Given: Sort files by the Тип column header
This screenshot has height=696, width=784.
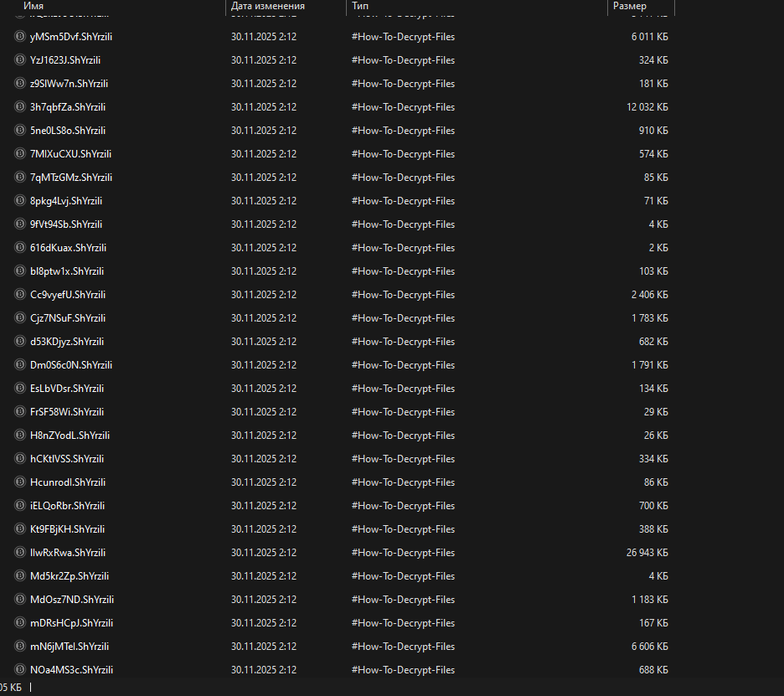Looking at the screenshot, I should point(360,6).
